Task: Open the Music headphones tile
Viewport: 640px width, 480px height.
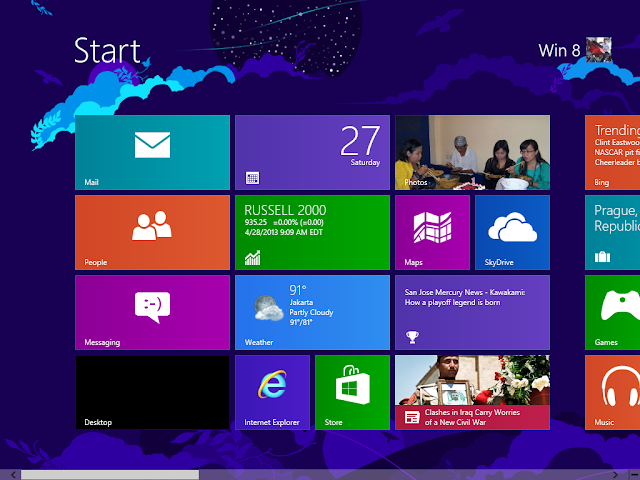Action: 612,392
